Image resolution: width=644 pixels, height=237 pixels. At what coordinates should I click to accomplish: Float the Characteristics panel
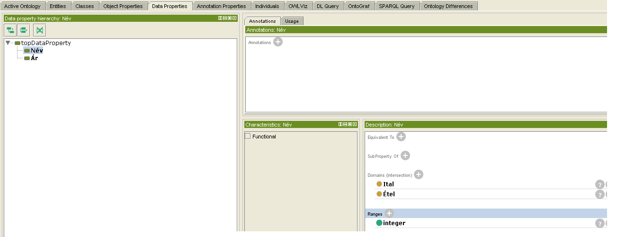(x=350, y=124)
